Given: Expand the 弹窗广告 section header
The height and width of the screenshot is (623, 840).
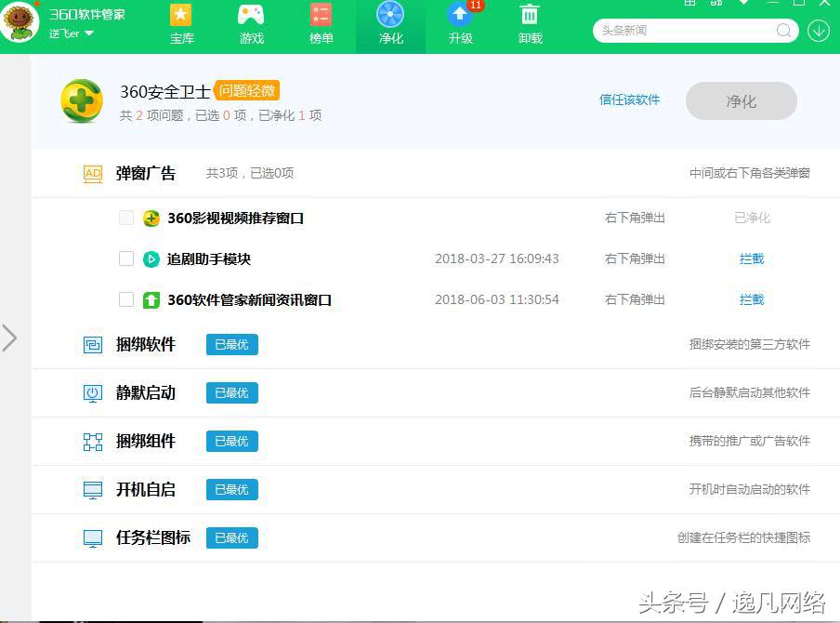Looking at the screenshot, I should coord(436,173).
